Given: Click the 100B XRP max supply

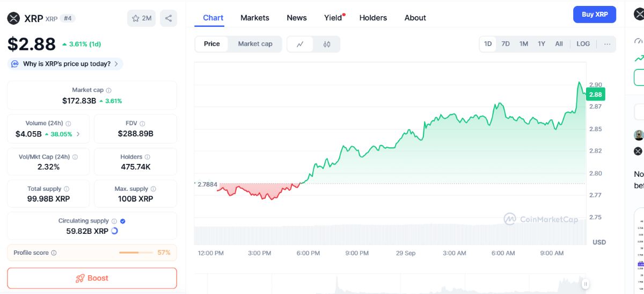Looking at the screenshot, I should 135,199.
